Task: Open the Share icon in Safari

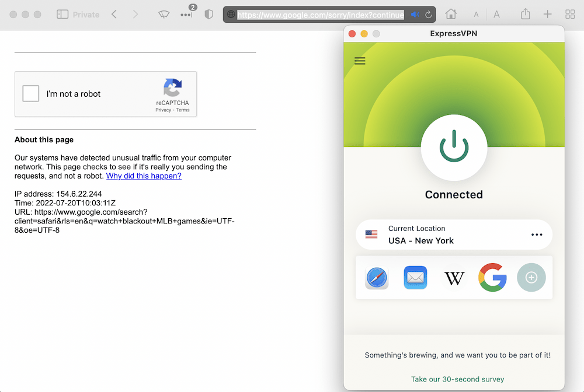Action: [526, 14]
